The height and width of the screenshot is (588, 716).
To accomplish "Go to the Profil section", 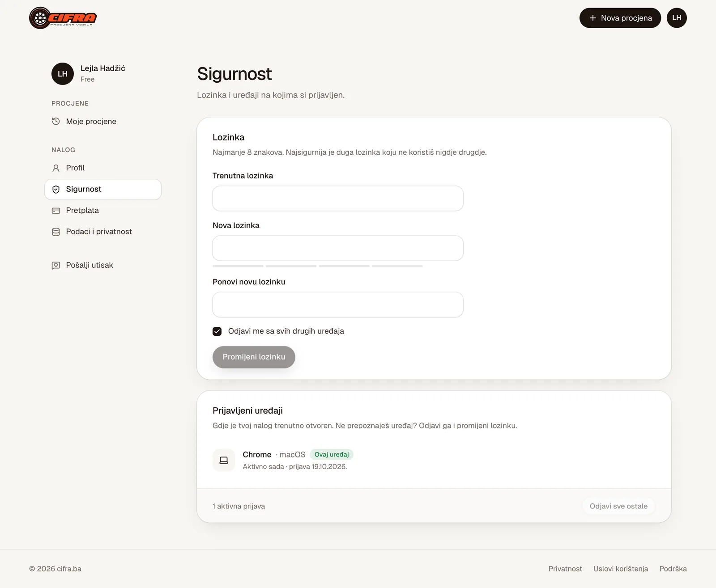I will tap(103, 168).
